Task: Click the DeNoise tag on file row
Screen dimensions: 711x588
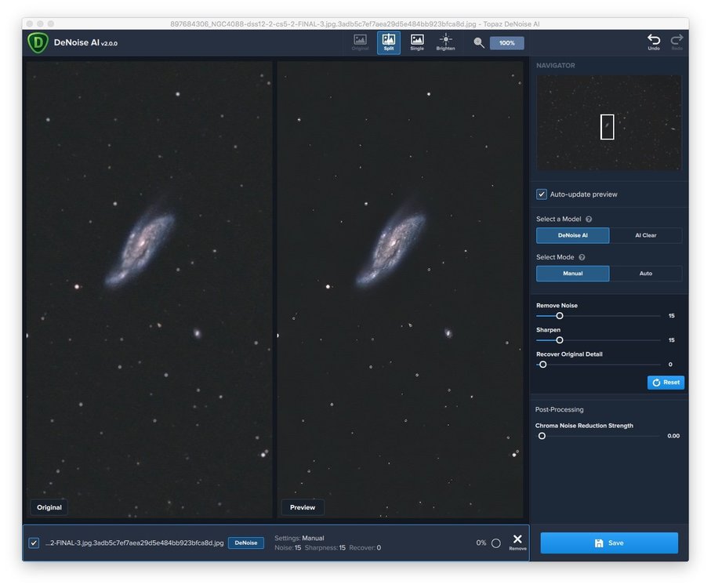Action: tap(246, 543)
